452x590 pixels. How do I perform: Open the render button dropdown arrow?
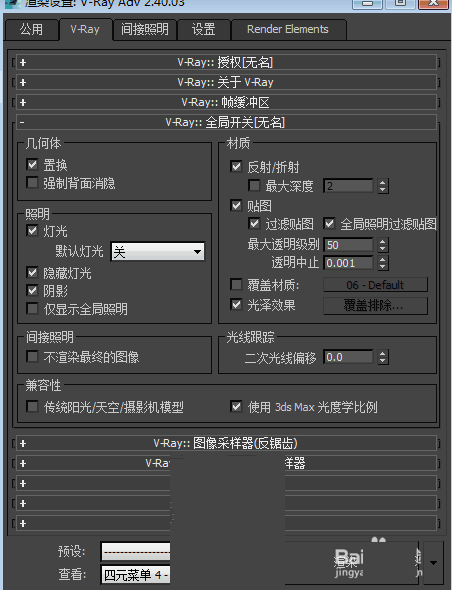pyautogui.click(x=433, y=563)
